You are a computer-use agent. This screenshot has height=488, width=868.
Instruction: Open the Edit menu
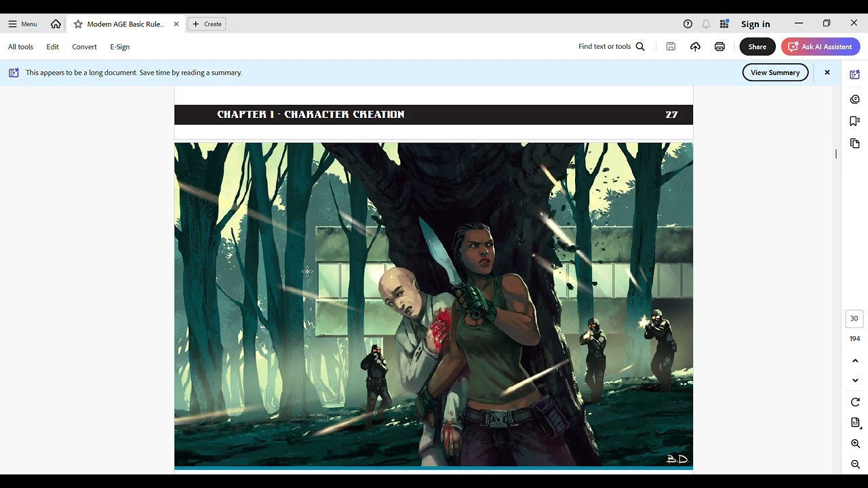pyautogui.click(x=52, y=47)
